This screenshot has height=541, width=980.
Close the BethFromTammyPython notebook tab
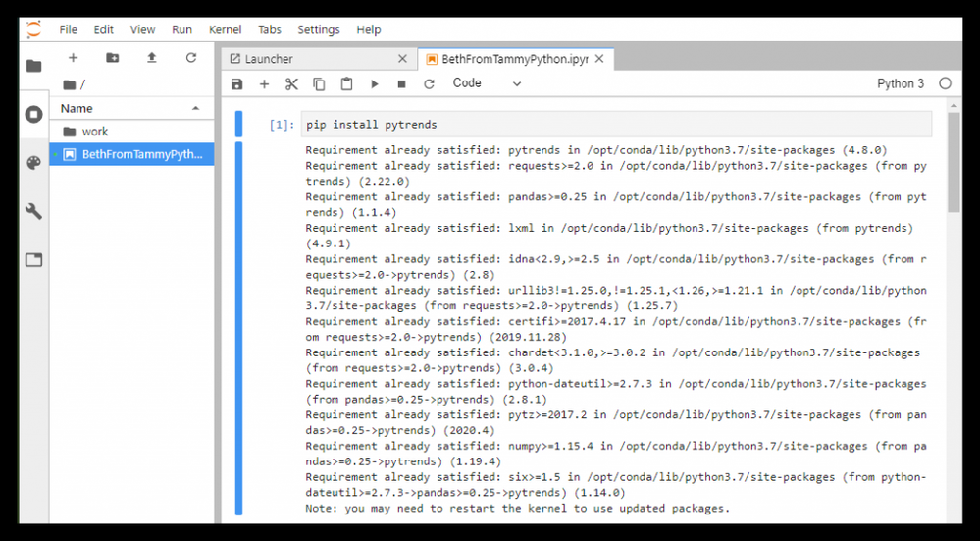[x=599, y=59]
